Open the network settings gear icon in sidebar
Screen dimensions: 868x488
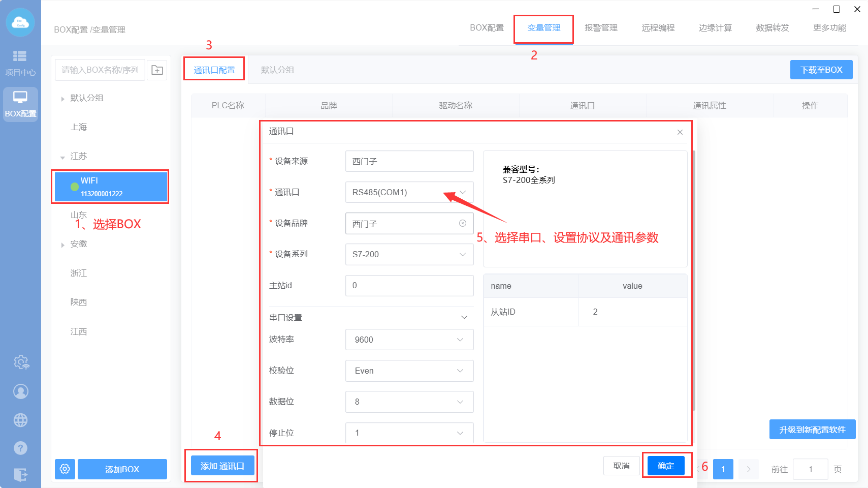[x=21, y=362]
